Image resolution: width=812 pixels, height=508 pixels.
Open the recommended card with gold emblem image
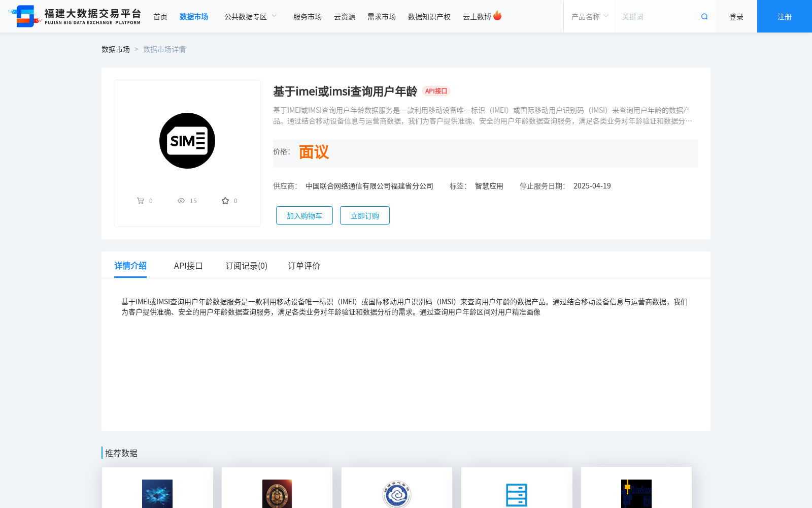coord(277,488)
